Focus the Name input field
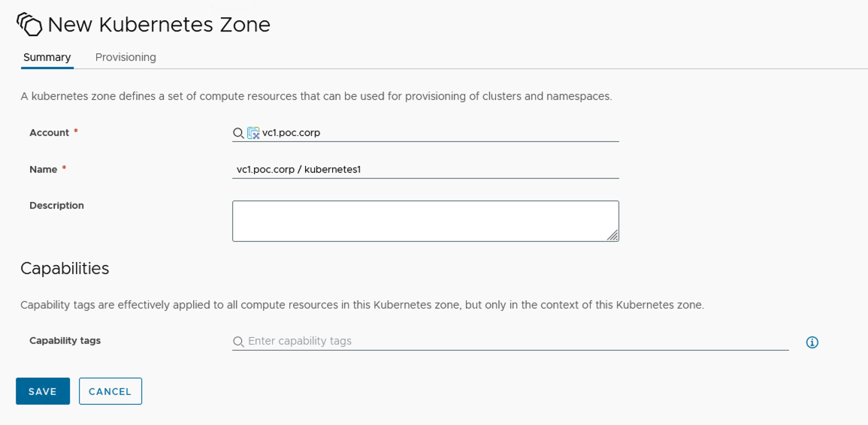The height and width of the screenshot is (425, 868). tap(425, 170)
